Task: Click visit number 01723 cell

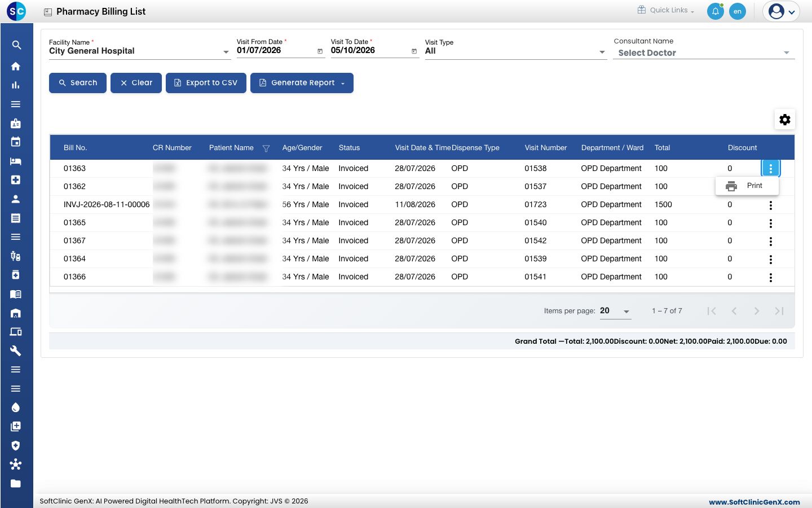Action: pos(536,204)
